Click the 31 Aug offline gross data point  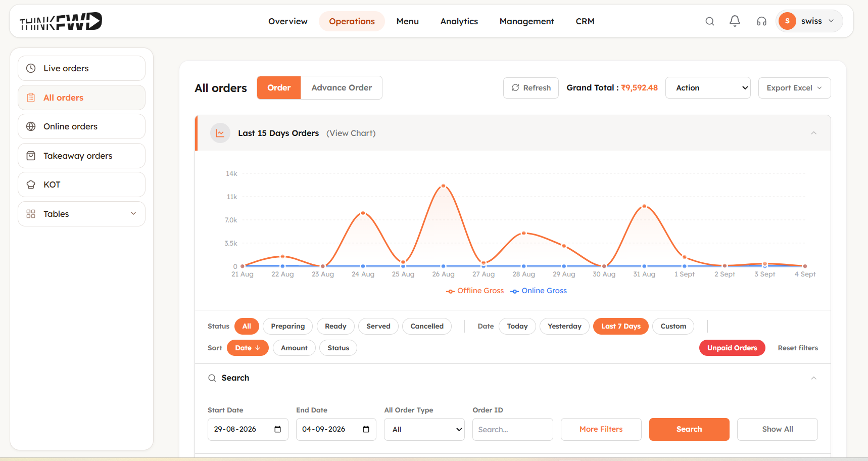pos(644,206)
